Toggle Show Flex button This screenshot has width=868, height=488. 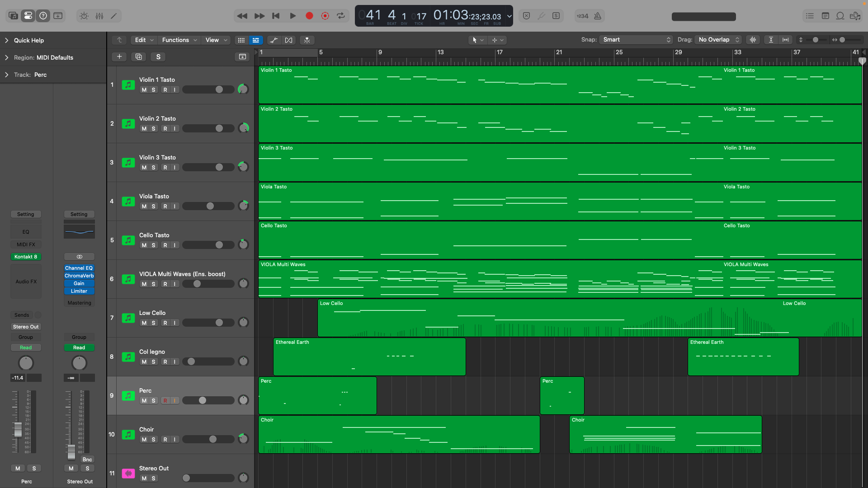(x=288, y=40)
